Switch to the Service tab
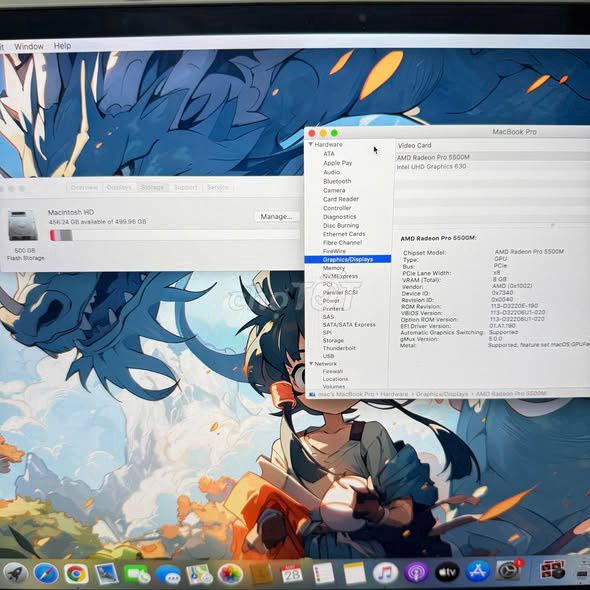The image size is (590, 590). pos(218,187)
